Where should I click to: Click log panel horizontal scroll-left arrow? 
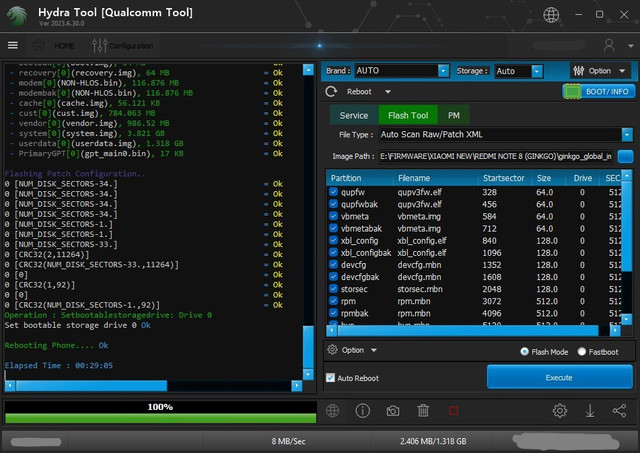coord(10,385)
